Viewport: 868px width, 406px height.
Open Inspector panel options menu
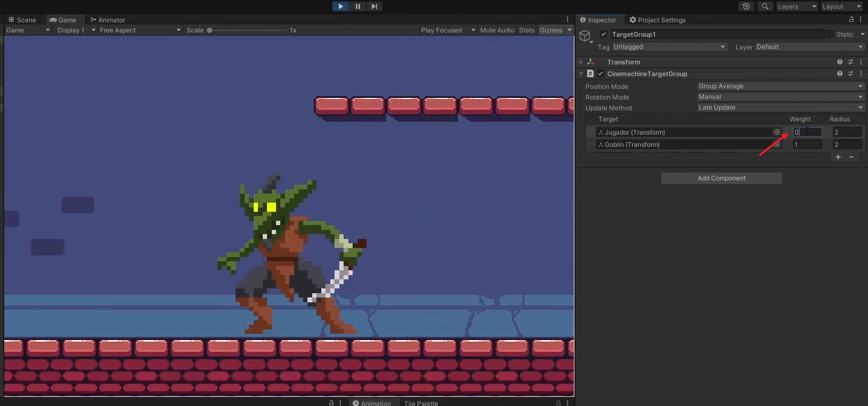tap(861, 20)
